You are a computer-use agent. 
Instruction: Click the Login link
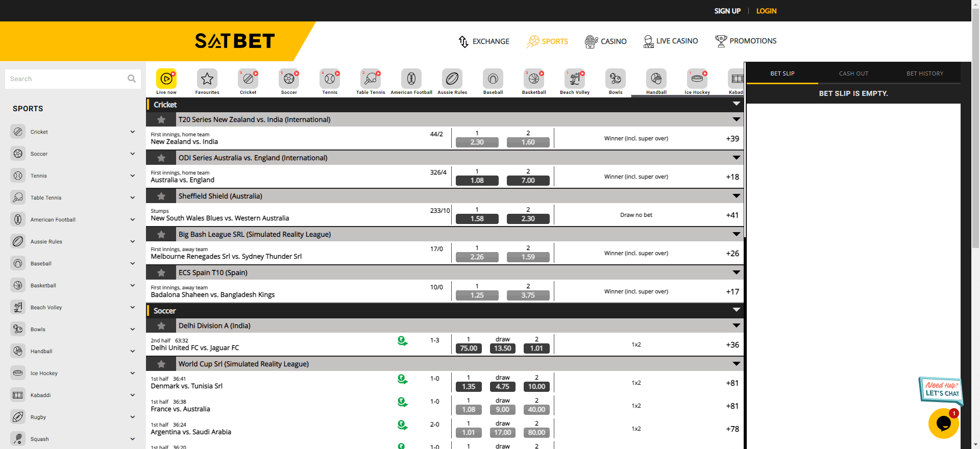(x=766, y=11)
